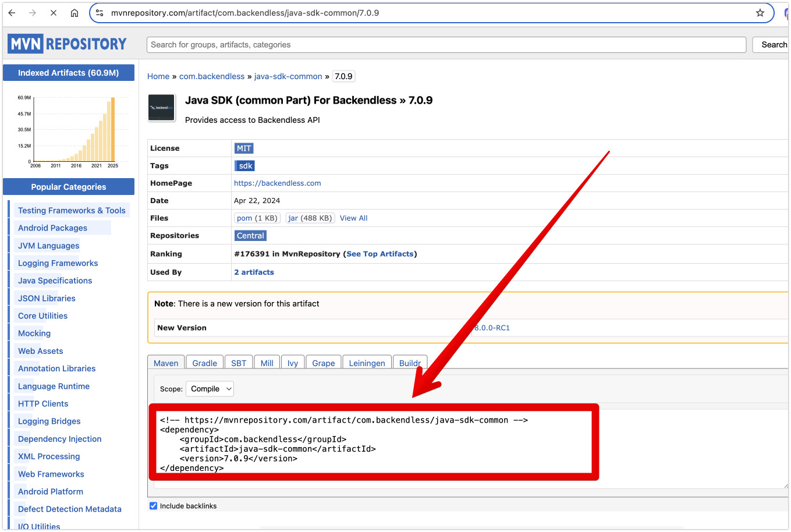Switch to the Gradle tab

point(205,363)
